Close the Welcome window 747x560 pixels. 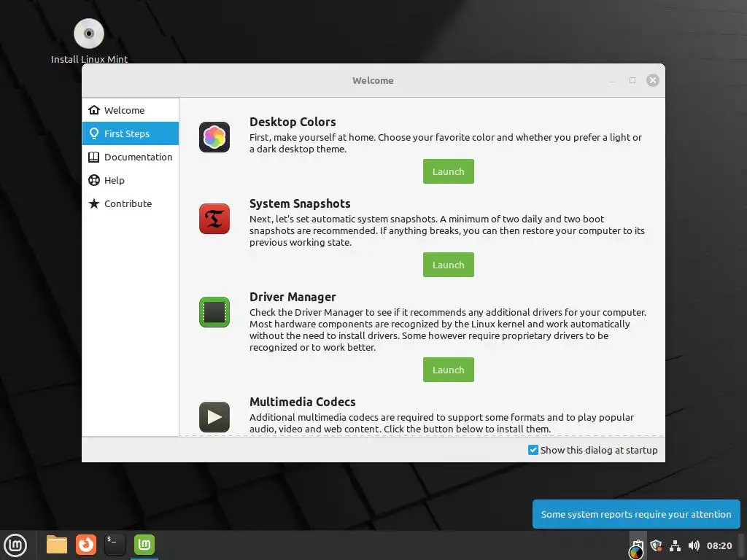653,80
